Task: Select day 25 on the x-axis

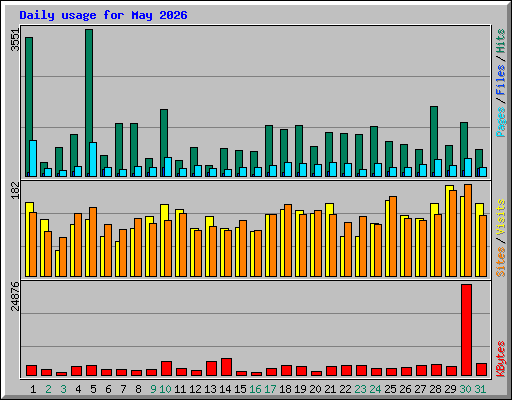Action: coord(390,389)
